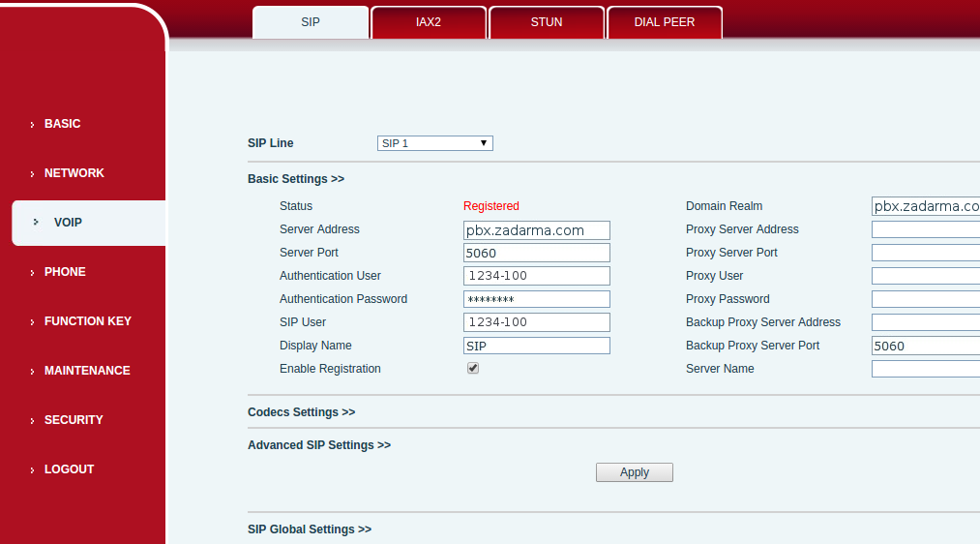Go to MAINTENANCE section
980x544 pixels.
86,371
